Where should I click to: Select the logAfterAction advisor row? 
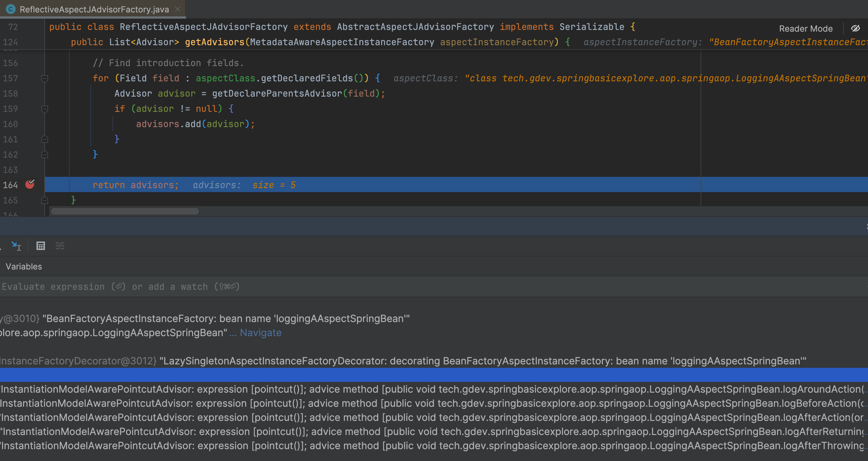[434, 417]
